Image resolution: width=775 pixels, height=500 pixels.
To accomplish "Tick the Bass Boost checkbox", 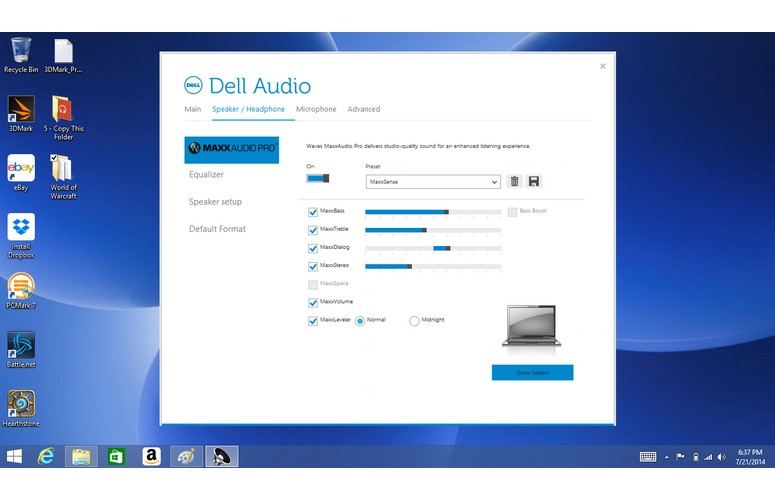I will pos(513,212).
